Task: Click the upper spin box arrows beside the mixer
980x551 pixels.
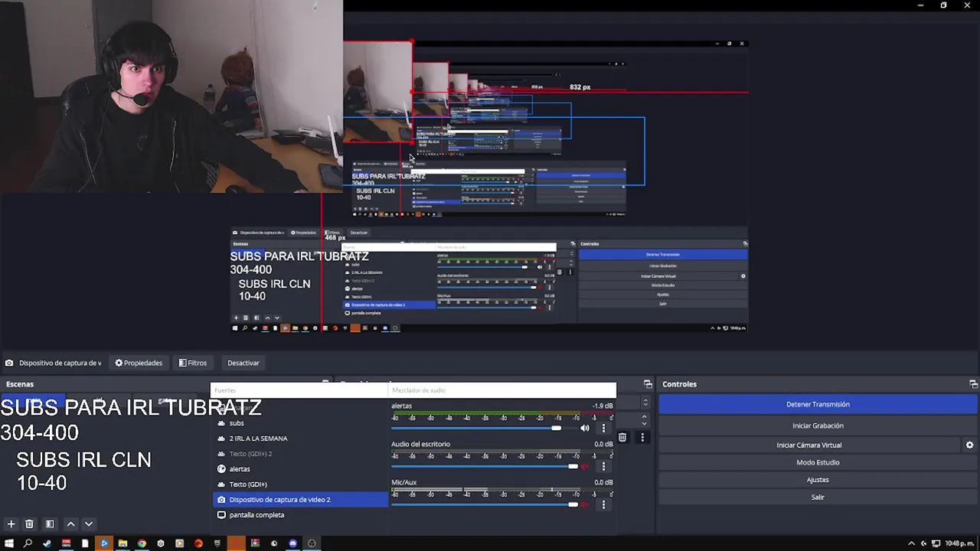Action: coord(645,403)
